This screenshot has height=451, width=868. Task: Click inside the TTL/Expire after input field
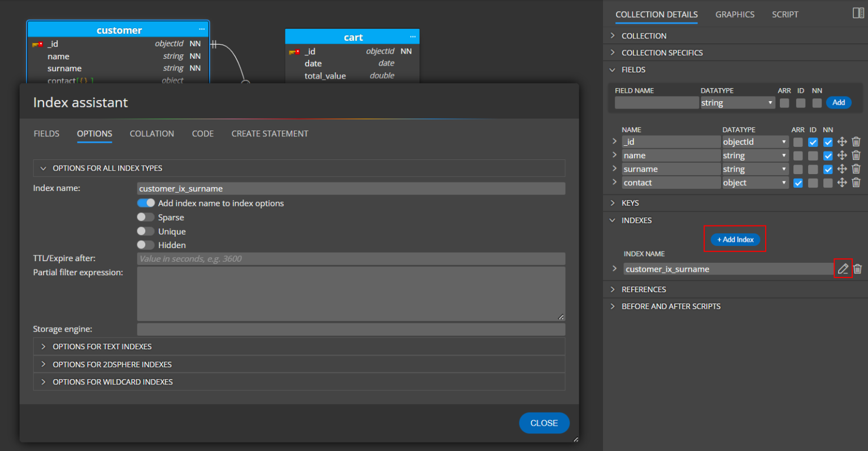click(x=350, y=258)
